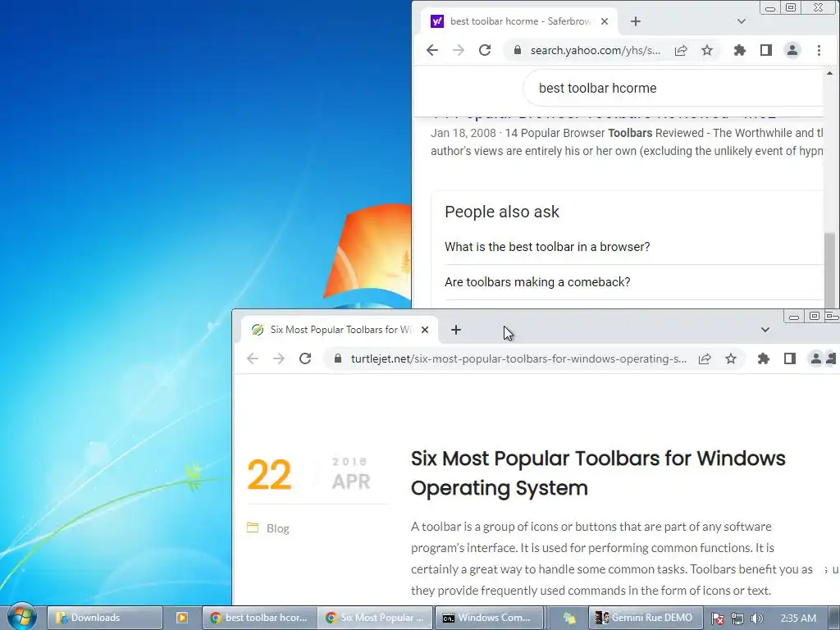
Task: Click 'Six Most Popular Toolbars for Windows' heading
Action: (598, 473)
